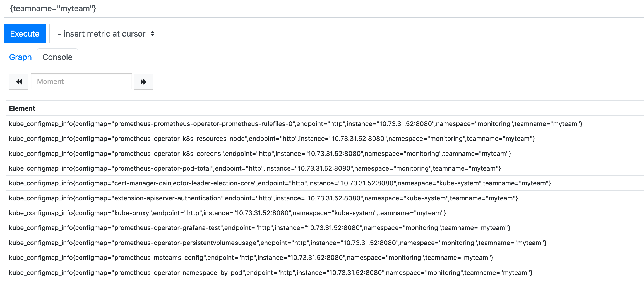644x281 pixels.
Task: Click the Element column header
Action: [x=22, y=108]
